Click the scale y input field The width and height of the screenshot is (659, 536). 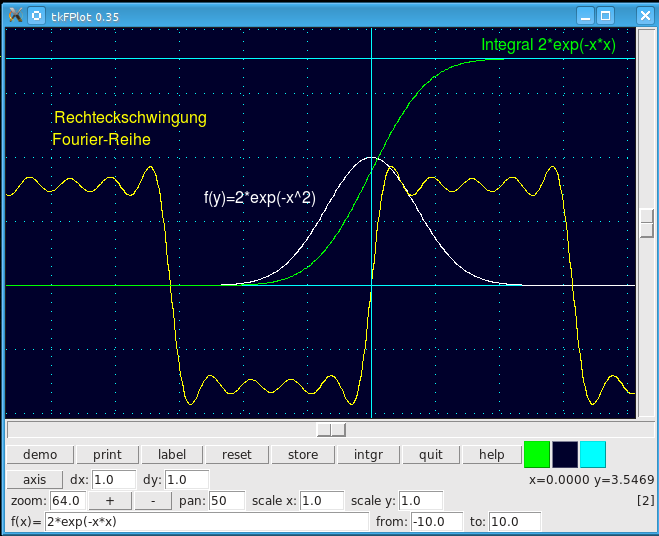[x=421, y=501]
